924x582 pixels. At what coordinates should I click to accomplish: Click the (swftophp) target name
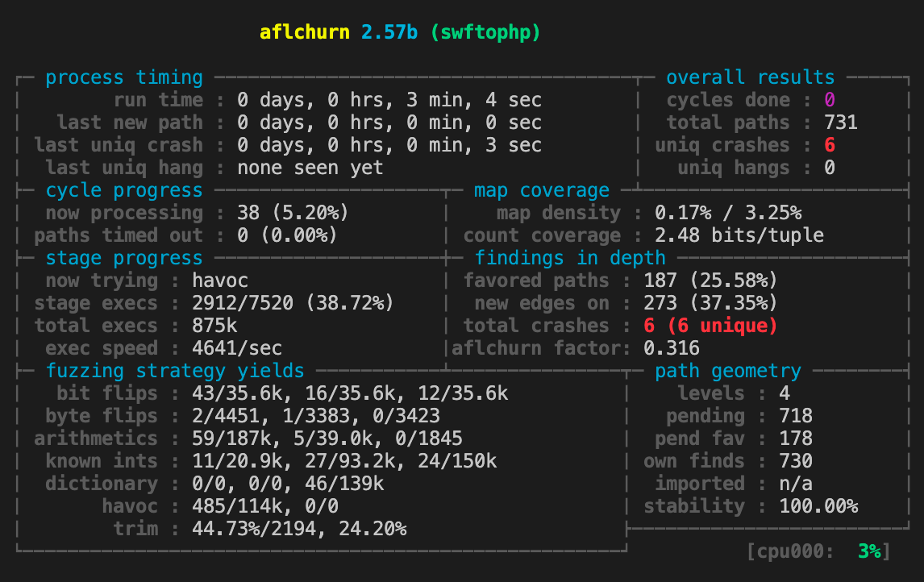485,31
